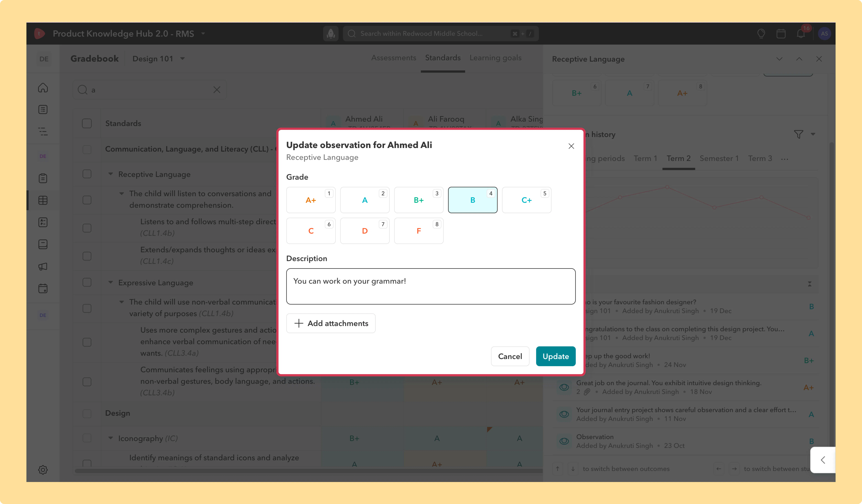Toggle visibility of the 23 Oct Observation
Screen dimensions: 862x504
tap(564, 441)
